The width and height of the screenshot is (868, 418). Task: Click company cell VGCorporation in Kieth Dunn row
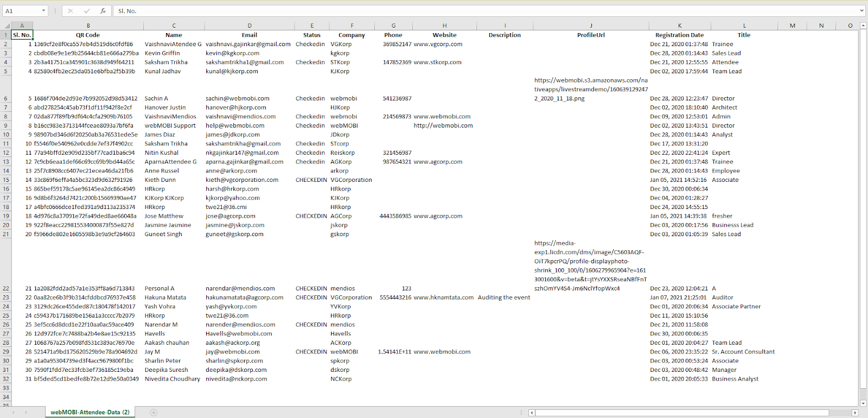coord(352,180)
